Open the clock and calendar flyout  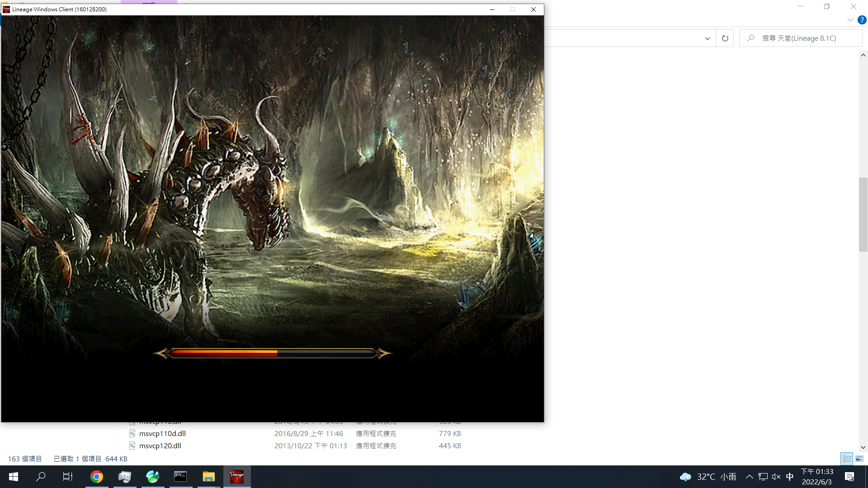[x=817, y=477]
